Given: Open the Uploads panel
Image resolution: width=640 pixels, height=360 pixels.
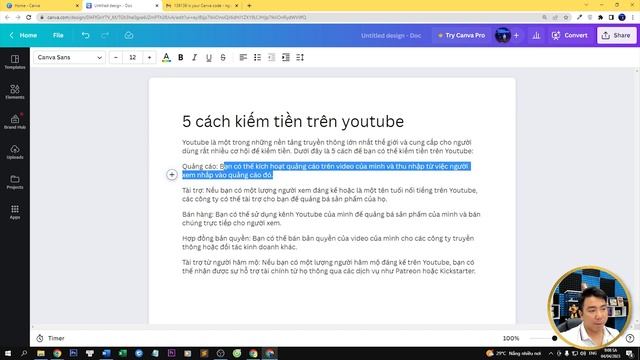Looking at the screenshot, I should [15, 152].
